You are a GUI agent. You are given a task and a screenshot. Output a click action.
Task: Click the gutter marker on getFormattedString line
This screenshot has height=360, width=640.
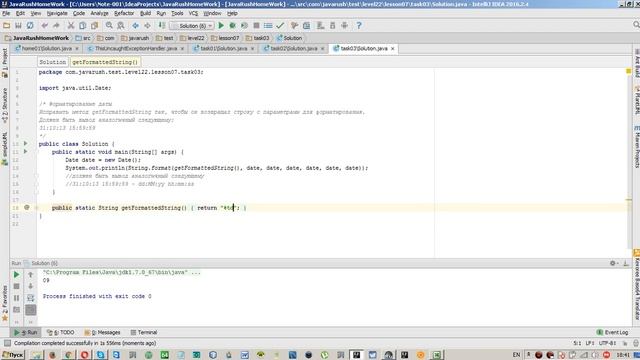click(27, 207)
